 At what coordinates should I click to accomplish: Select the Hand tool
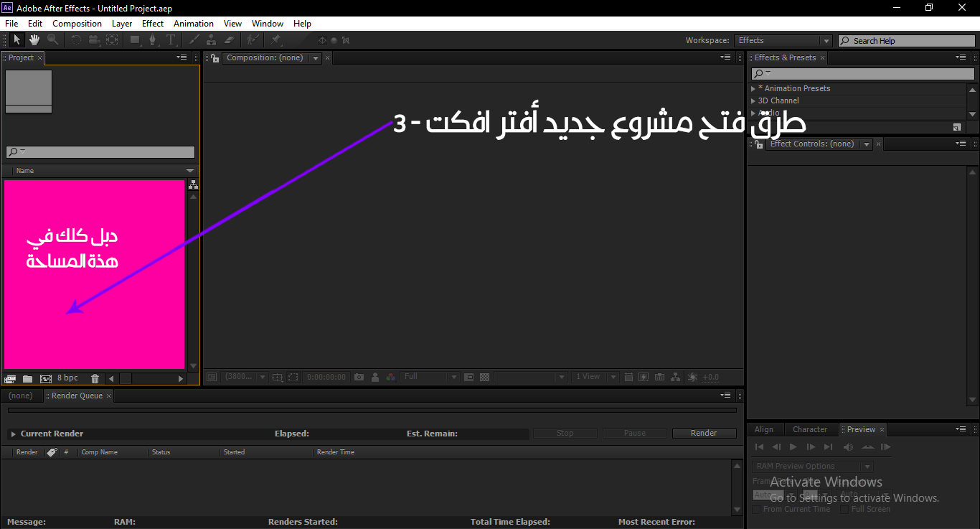[x=34, y=40]
